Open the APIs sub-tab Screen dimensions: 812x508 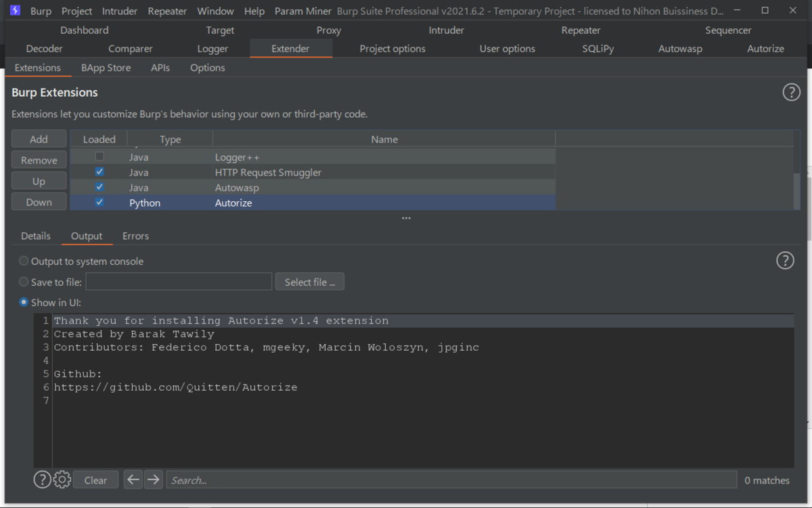pos(160,68)
